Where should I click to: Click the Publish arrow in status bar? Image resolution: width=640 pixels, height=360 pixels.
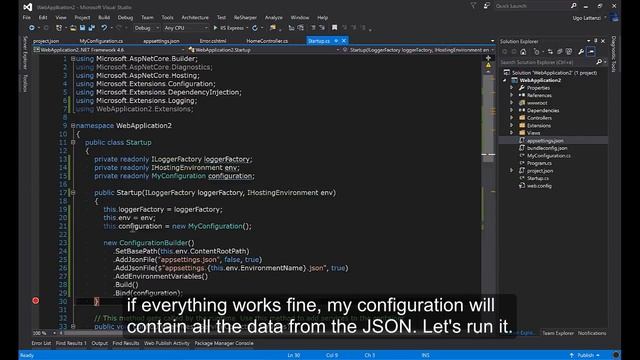571,356
